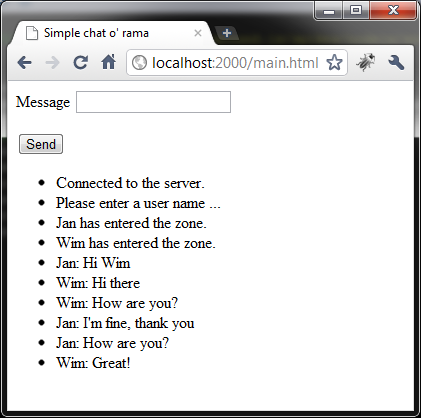Bookmark this page with the star
Viewport: 421px width, 418px height.
pos(334,62)
